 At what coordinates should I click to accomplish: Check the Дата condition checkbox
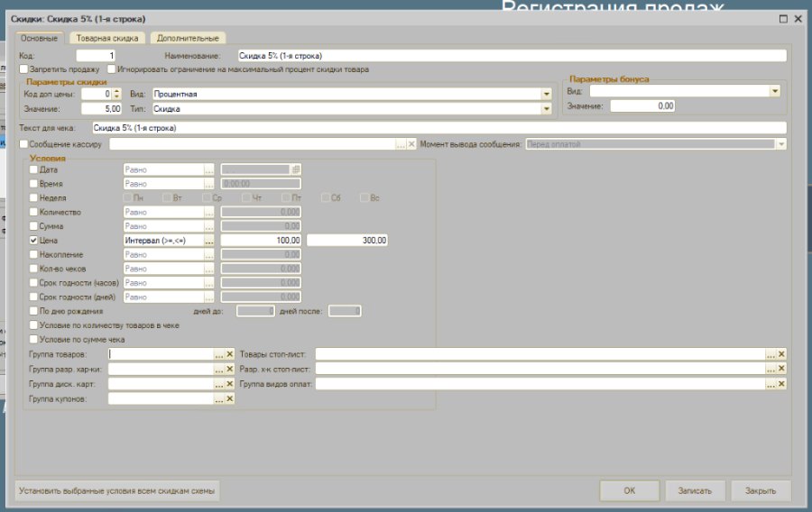tap(33, 169)
